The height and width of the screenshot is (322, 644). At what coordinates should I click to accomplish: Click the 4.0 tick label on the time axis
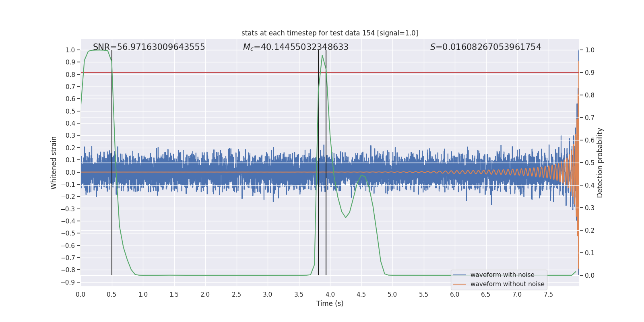click(x=330, y=295)
